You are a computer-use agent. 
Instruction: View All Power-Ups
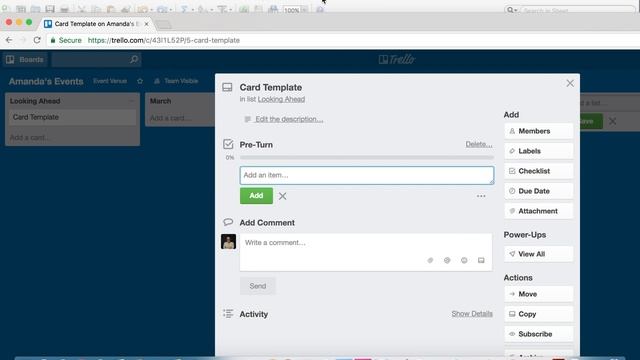click(x=538, y=254)
